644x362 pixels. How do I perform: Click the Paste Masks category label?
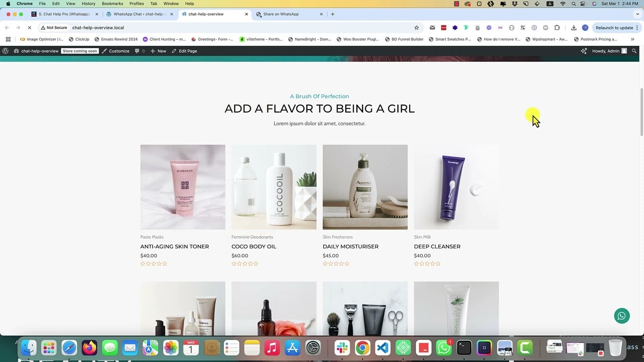pos(152,237)
